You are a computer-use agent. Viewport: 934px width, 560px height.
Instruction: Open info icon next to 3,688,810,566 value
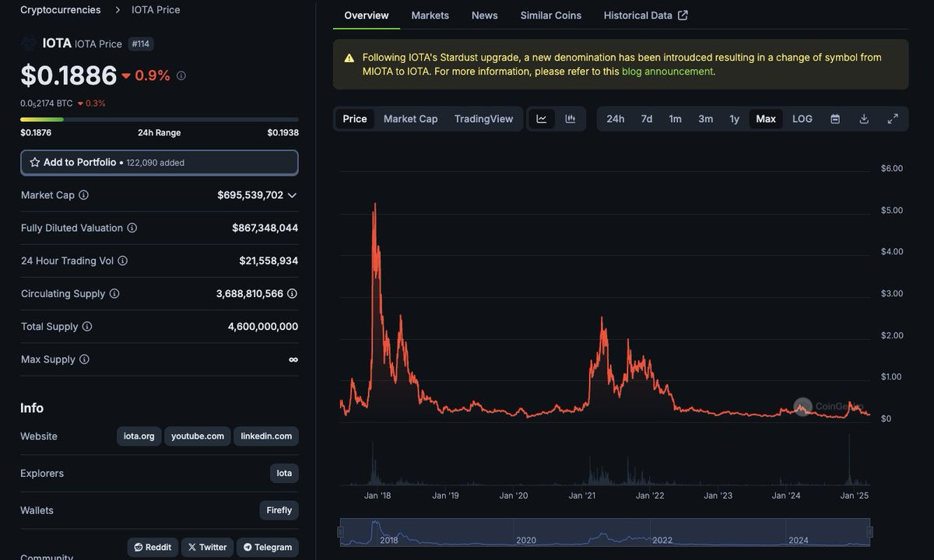click(292, 293)
